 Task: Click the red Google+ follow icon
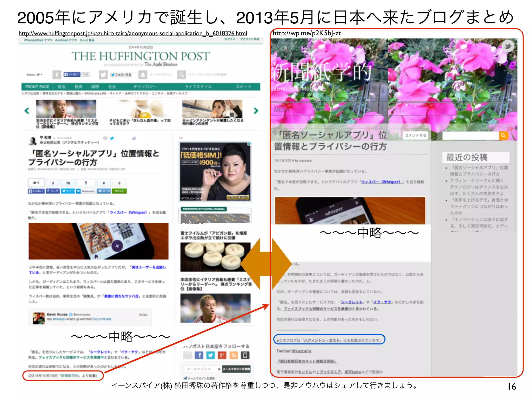point(222,355)
